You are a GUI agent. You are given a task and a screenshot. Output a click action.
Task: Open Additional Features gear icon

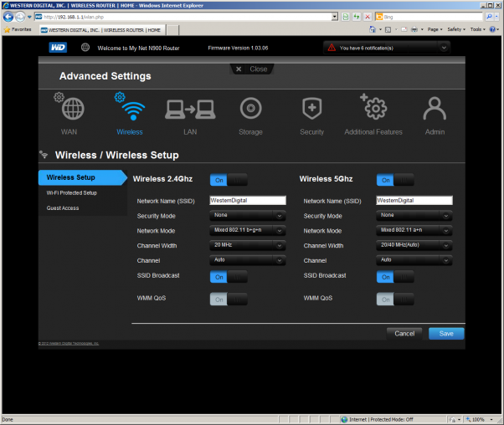[374, 107]
